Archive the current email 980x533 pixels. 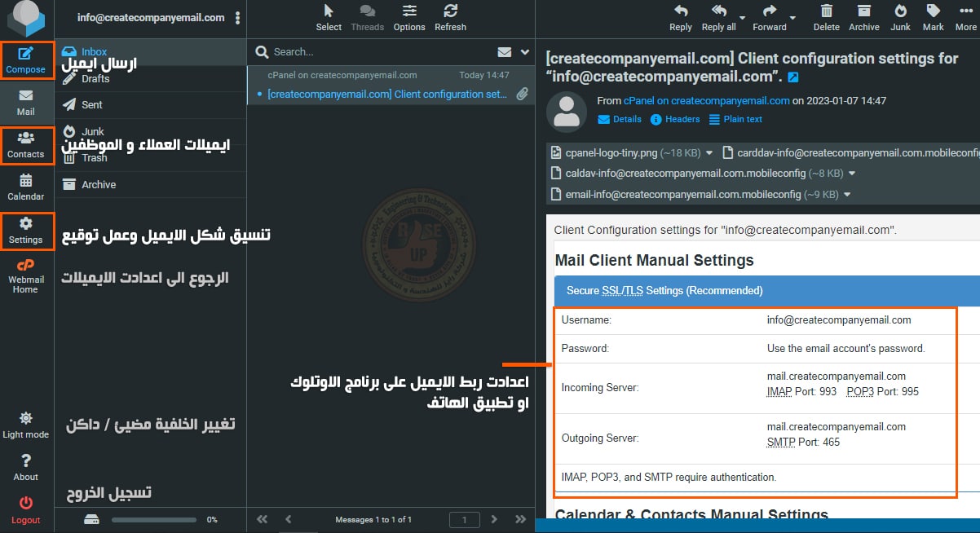[x=863, y=17]
